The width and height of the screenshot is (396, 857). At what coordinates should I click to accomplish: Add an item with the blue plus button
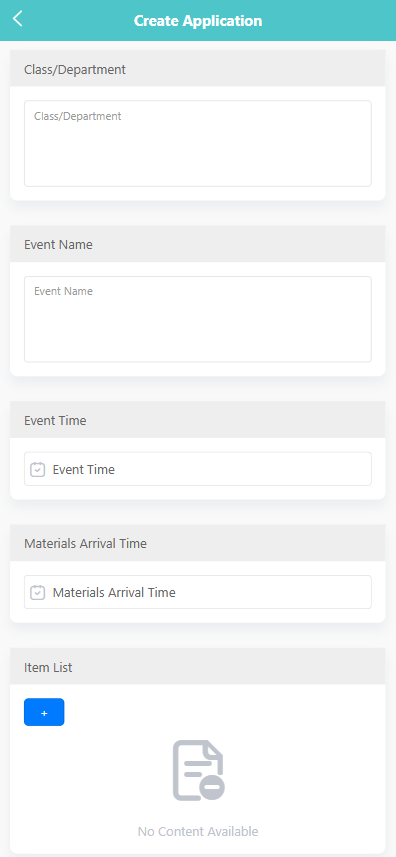(x=44, y=712)
